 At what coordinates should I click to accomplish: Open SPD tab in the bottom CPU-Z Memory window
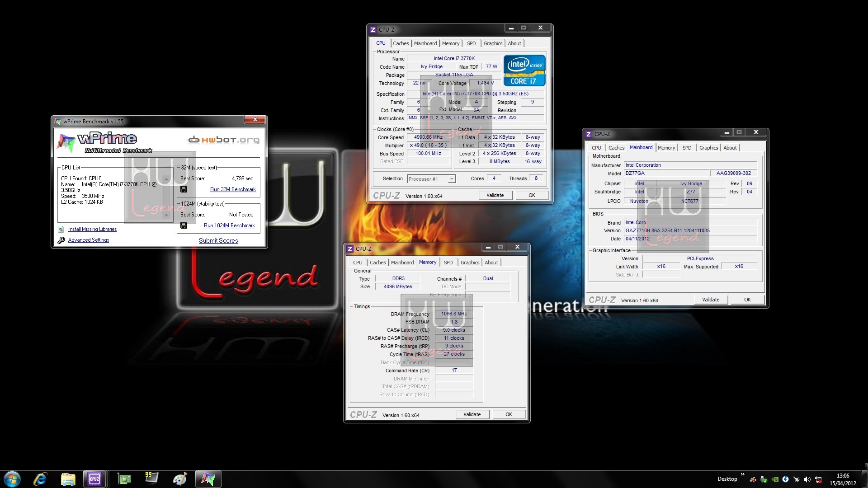[448, 263]
